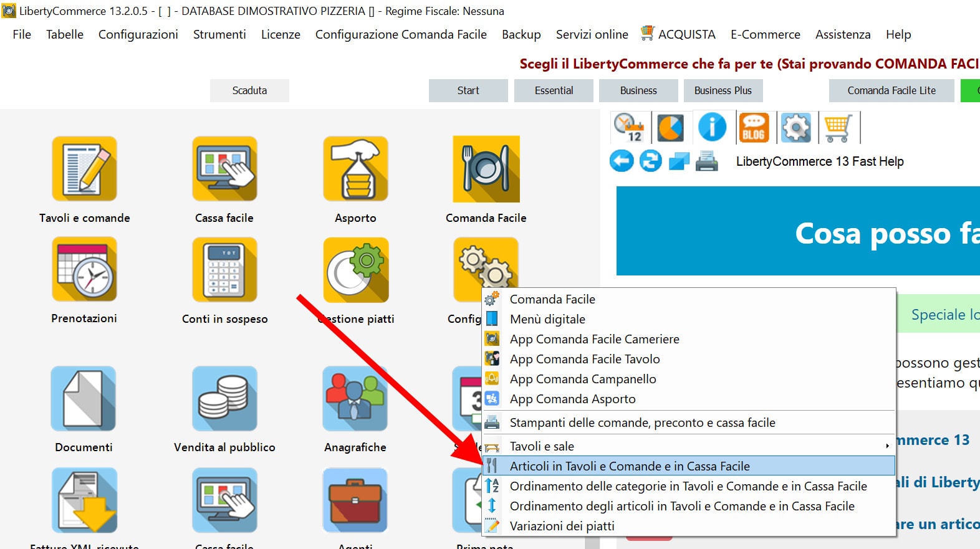Click the Scaduta button
The width and height of the screenshot is (980, 549).
click(249, 90)
